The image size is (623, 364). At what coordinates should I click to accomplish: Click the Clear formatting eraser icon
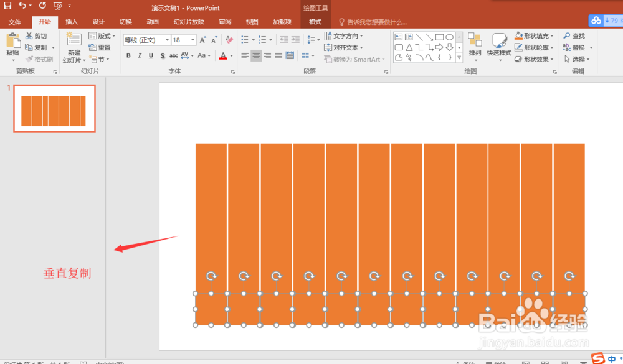click(229, 40)
